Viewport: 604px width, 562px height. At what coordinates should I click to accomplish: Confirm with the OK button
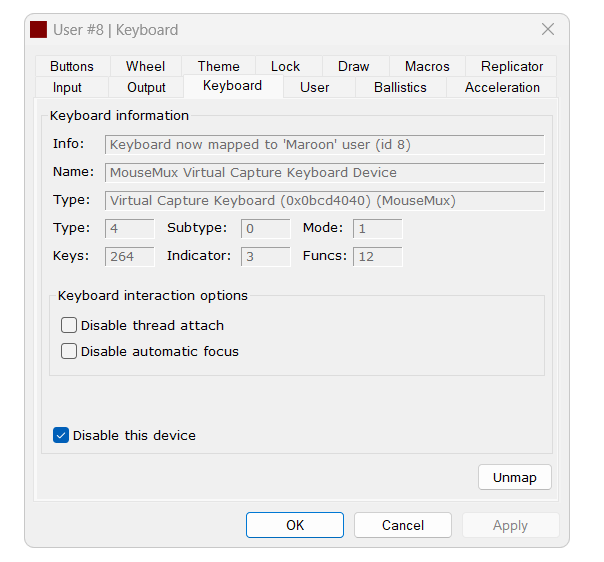point(295,525)
